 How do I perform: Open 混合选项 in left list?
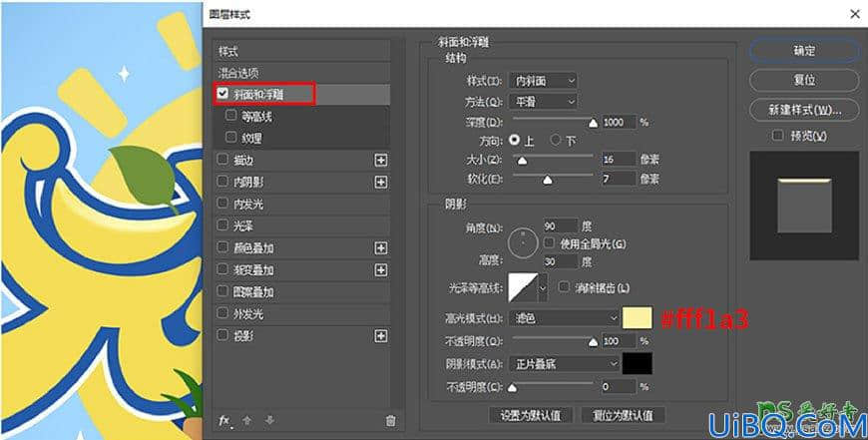pyautogui.click(x=301, y=73)
